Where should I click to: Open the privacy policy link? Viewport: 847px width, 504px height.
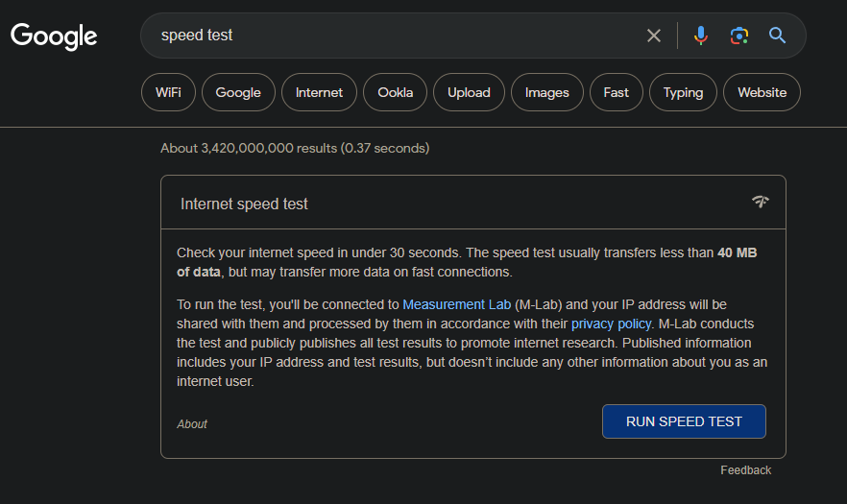pyautogui.click(x=611, y=324)
